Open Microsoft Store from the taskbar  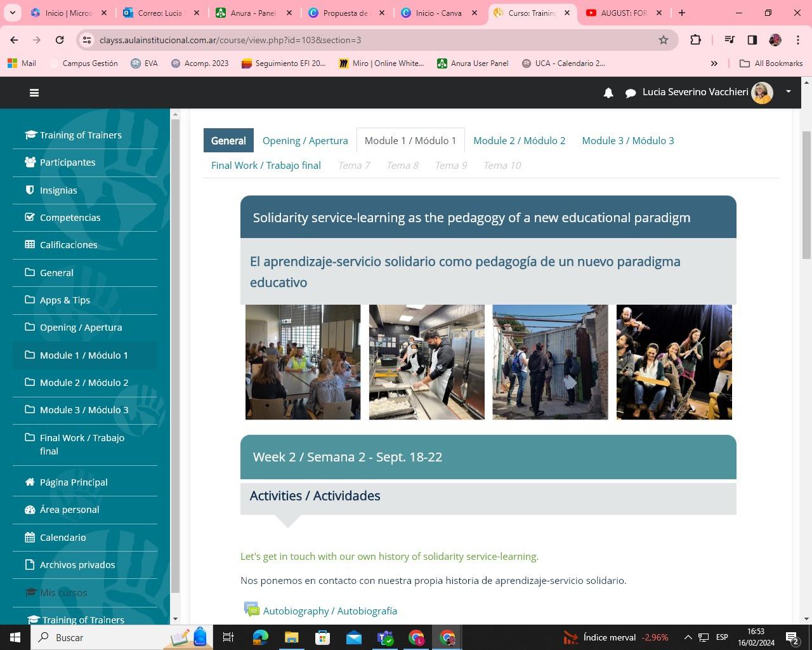coord(322,637)
